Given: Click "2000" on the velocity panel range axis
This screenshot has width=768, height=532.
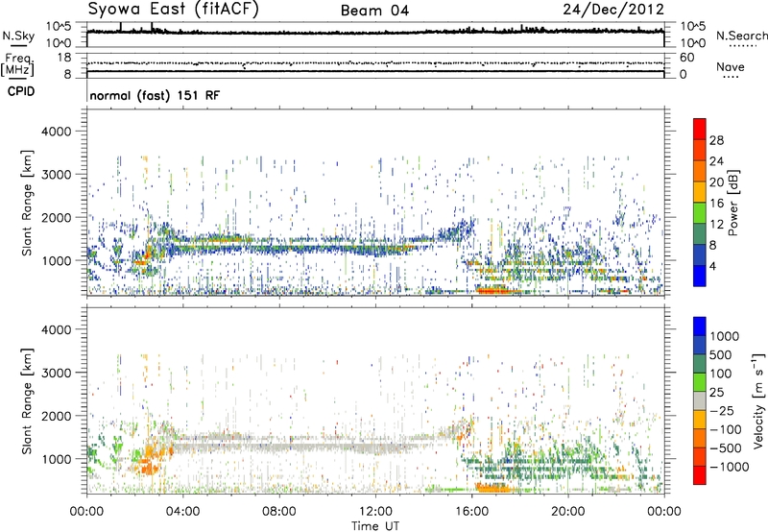Looking at the screenshot, I should coord(57,416).
